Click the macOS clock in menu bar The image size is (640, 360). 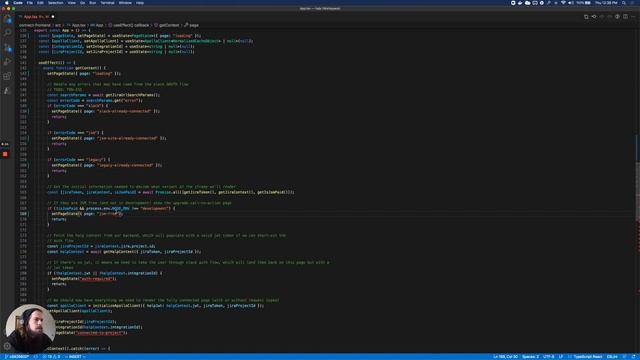pyautogui.click(x=606, y=3)
